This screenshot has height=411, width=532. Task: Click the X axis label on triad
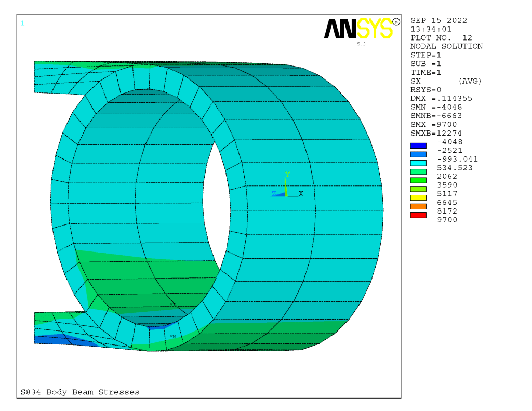pyautogui.click(x=301, y=193)
